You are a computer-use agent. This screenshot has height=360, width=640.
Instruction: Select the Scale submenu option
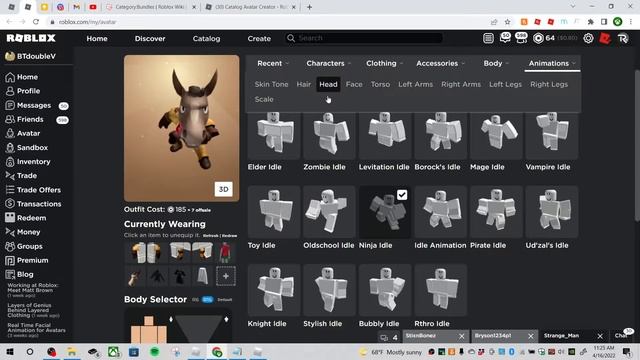point(264,99)
